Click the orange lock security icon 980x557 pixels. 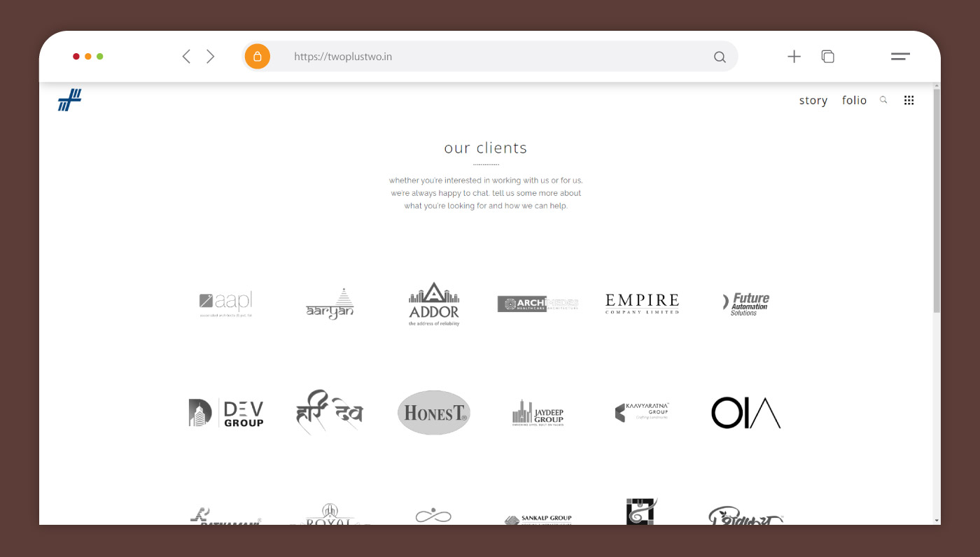click(258, 57)
